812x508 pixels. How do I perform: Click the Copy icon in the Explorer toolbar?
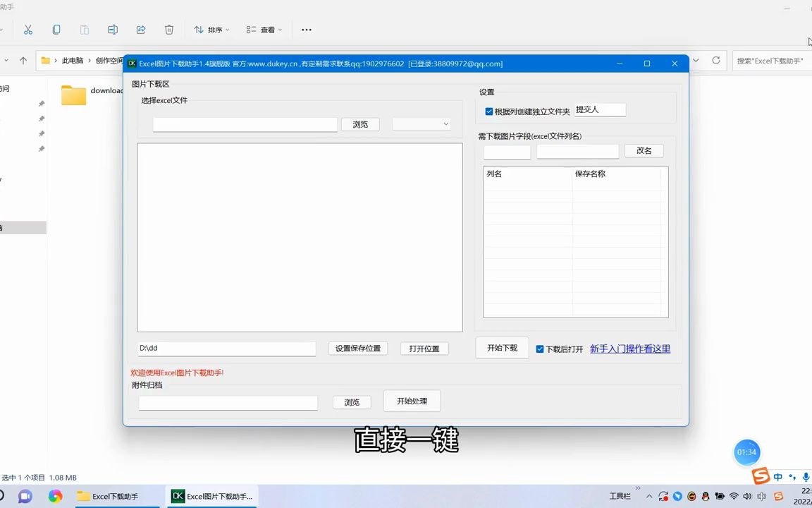click(x=57, y=30)
